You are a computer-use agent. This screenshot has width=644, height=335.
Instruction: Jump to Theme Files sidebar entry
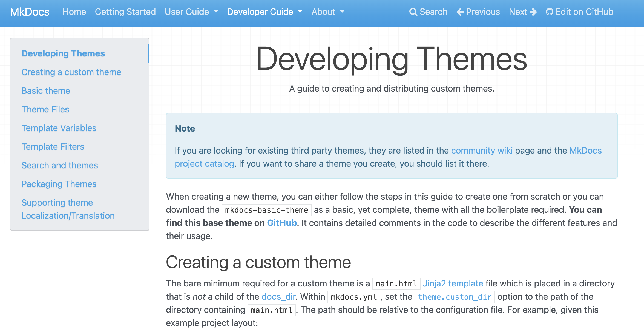click(45, 109)
